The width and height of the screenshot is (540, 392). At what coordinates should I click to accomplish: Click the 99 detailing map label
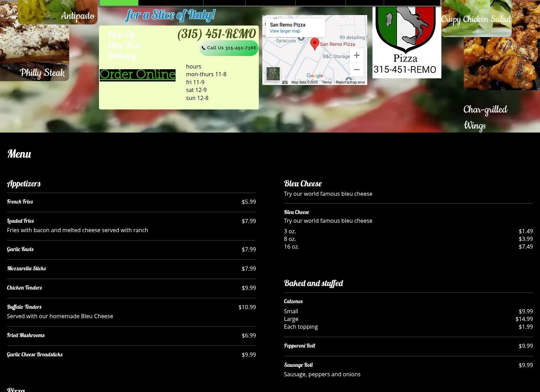[352, 37]
